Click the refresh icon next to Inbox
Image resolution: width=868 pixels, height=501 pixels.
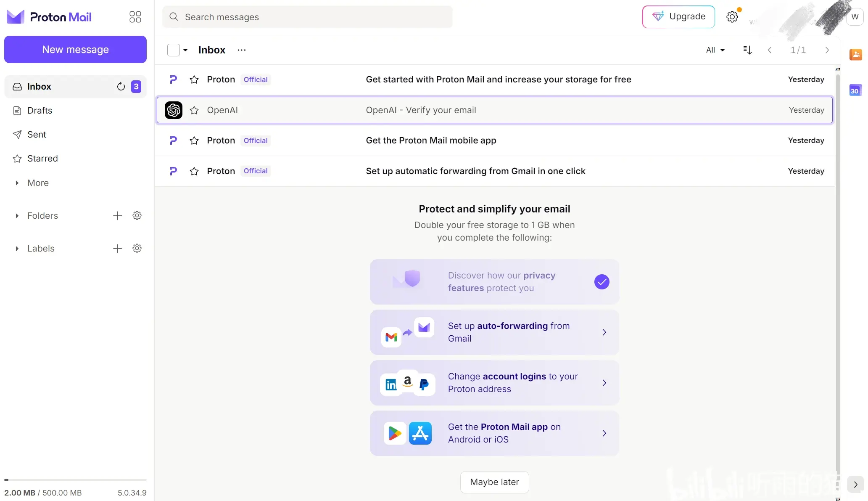point(121,87)
